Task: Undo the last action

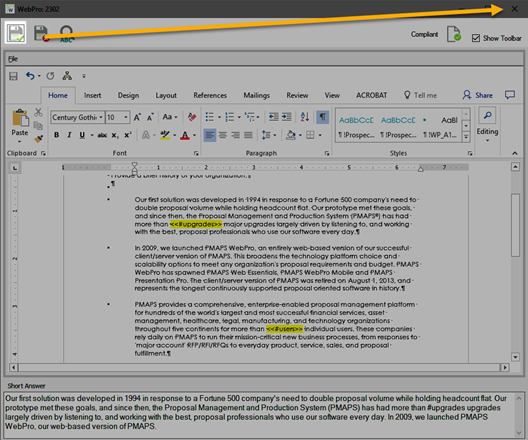Action: [x=30, y=76]
